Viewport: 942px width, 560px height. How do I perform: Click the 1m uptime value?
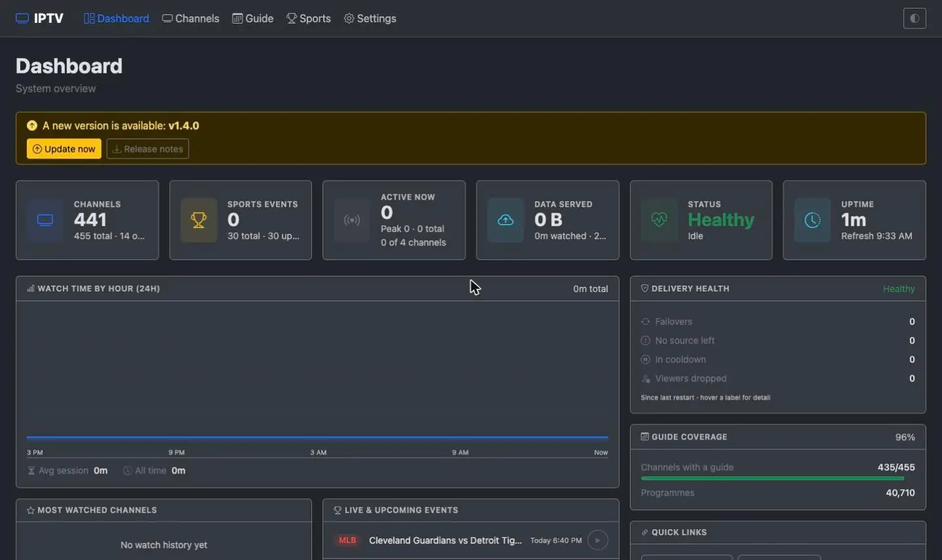click(x=854, y=220)
